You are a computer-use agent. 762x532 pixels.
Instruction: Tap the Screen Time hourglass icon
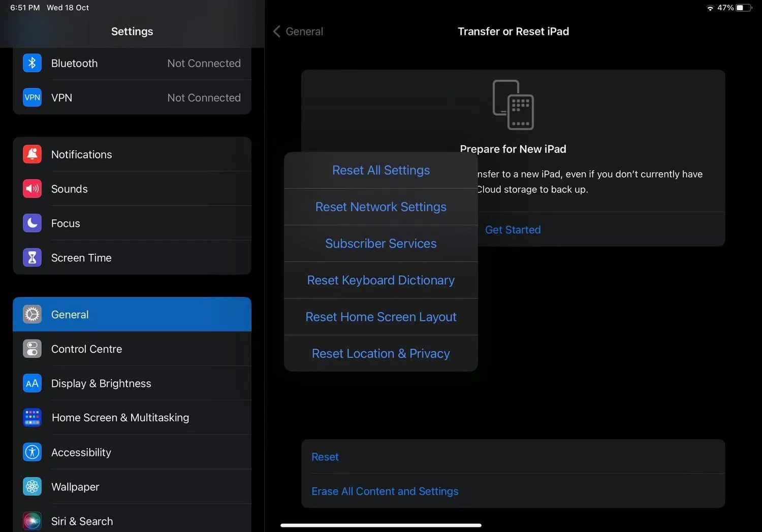pos(32,258)
